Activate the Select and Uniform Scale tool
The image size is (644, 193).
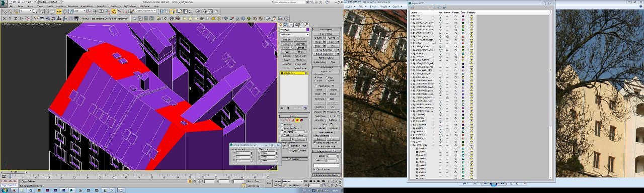(x=70, y=11)
